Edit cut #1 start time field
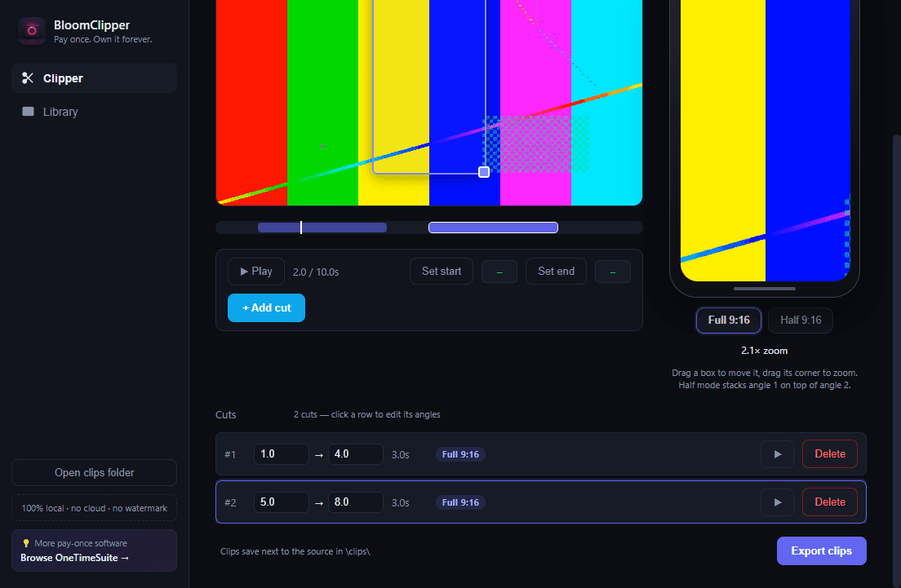Image resolution: width=901 pixels, height=588 pixels. coord(281,454)
